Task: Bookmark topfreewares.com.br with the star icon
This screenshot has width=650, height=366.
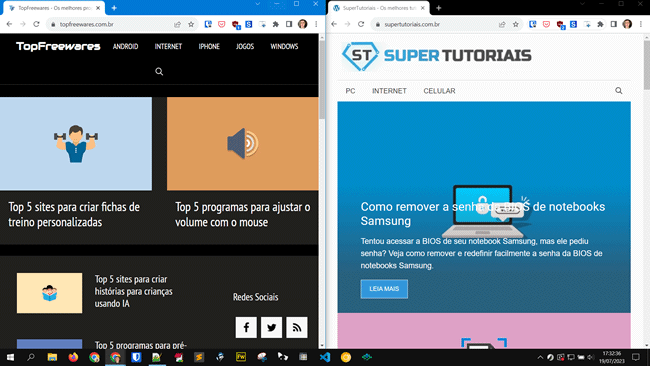Action: click(191, 24)
